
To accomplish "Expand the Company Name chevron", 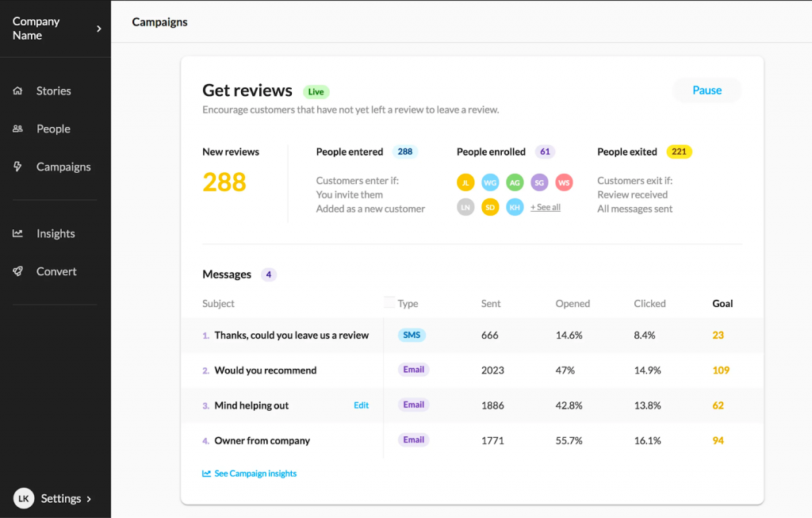I will [x=99, y=27].
